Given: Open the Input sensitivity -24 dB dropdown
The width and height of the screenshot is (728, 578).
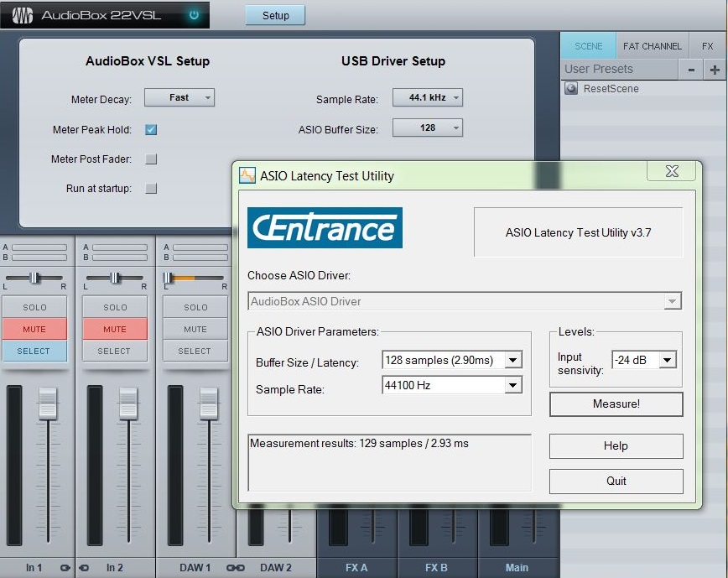Looking at the screenshot, I should 644,360.
